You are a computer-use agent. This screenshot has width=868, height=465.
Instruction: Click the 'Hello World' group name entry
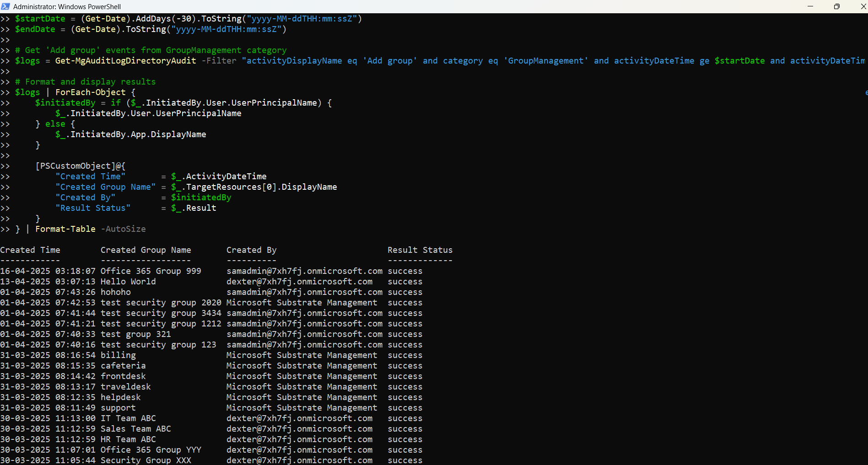click(128, 282)
